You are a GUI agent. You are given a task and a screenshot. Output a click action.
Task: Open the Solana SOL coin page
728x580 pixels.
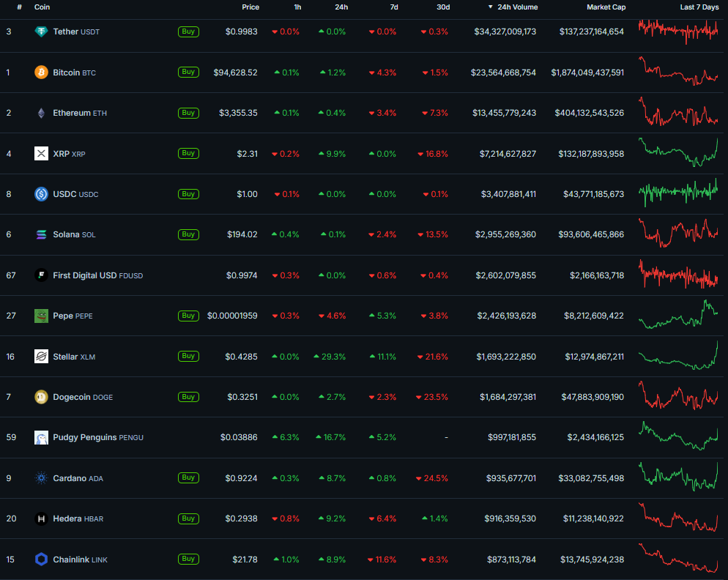point(74,234)
